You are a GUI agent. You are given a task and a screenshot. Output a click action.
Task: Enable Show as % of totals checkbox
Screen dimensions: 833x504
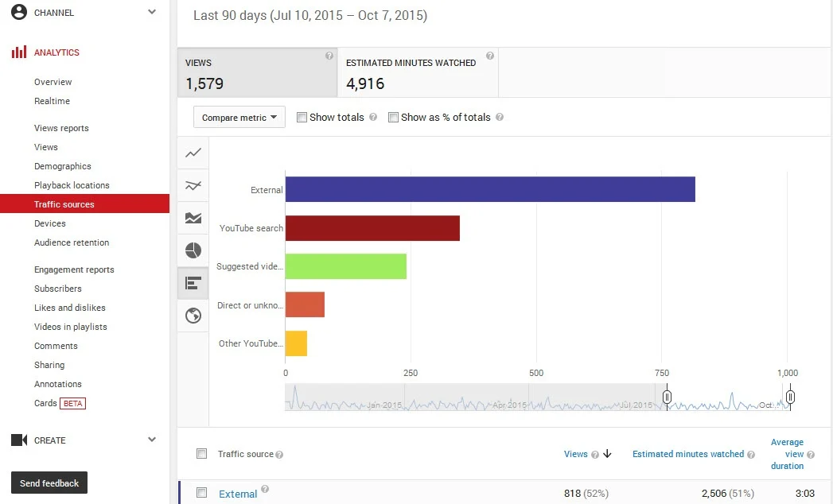393,118
